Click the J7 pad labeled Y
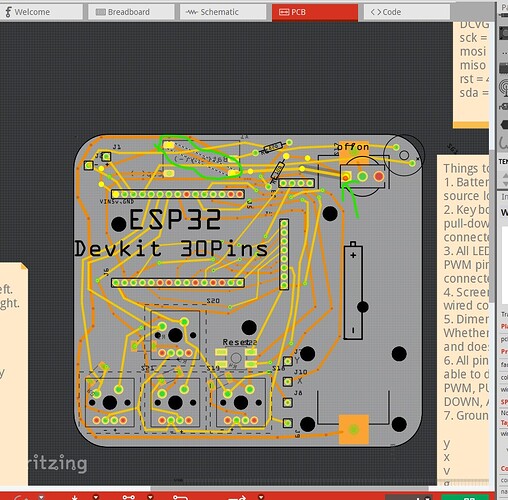This screenshot has width=508, height=500. [288, 361]
